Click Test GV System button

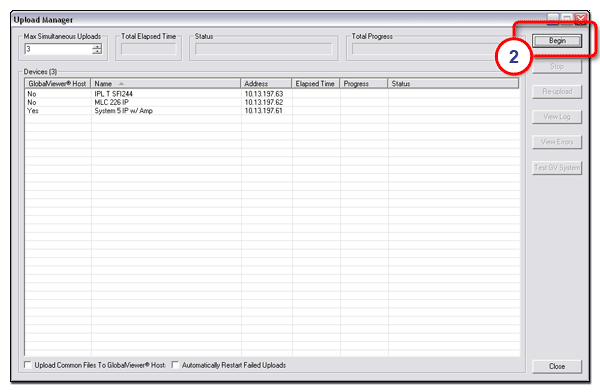557,168
